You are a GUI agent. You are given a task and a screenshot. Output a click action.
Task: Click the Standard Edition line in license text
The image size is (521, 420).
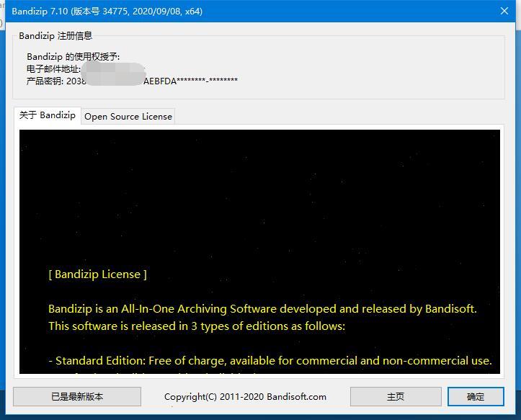pyautogui.click(x=270, y=360)
